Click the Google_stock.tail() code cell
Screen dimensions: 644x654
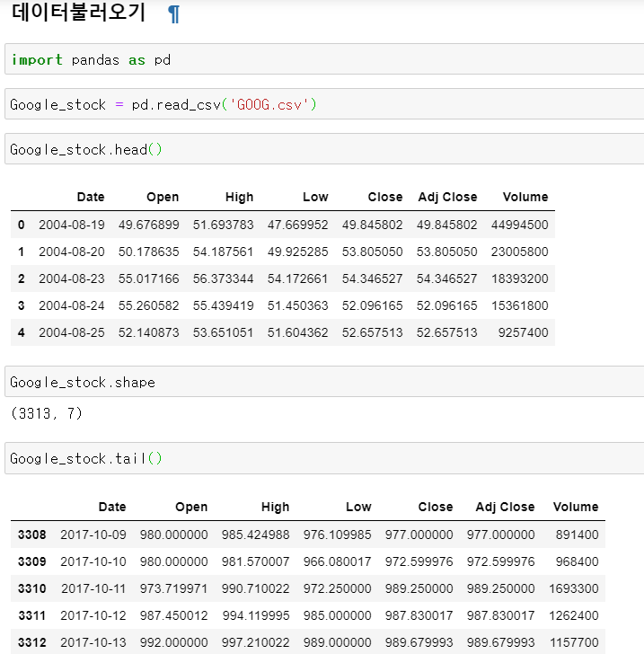[324, 458]
